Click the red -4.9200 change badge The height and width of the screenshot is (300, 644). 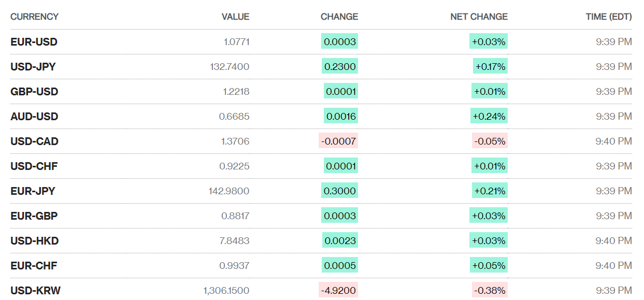[x=338, y=291]
